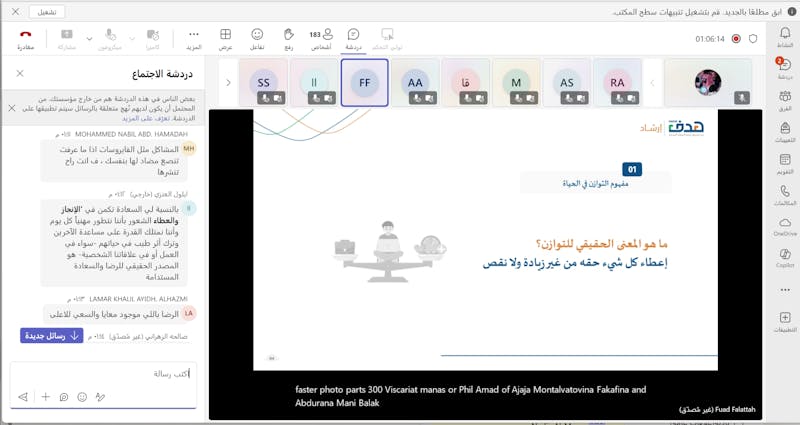Jump to new messages in chat
The width and height of the screenshot is (800, 425).
tap(52, 336)
